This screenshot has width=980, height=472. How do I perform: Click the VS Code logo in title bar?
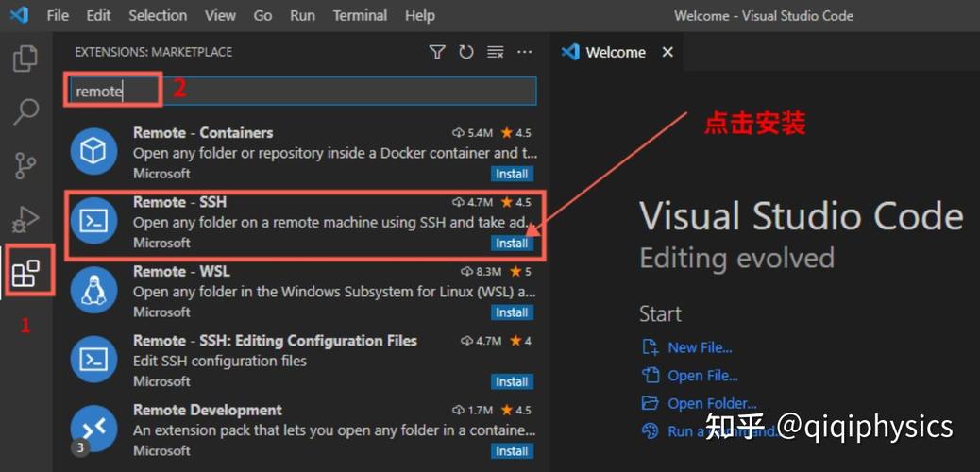[x=19, y=14]
